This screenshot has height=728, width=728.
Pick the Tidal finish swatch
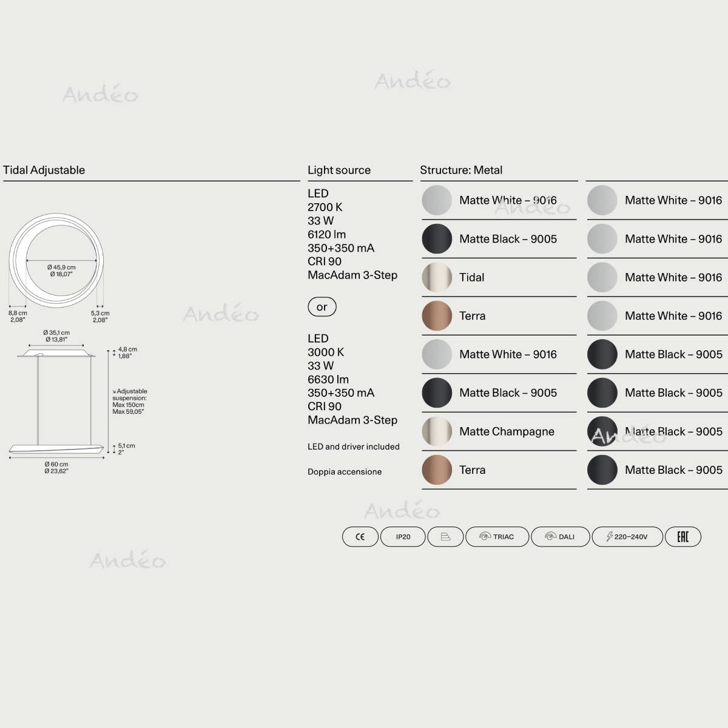[437, 277]
